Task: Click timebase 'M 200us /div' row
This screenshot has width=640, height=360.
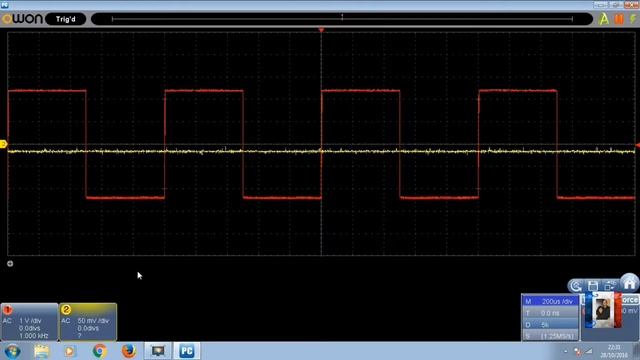Action: click(550, 301)
